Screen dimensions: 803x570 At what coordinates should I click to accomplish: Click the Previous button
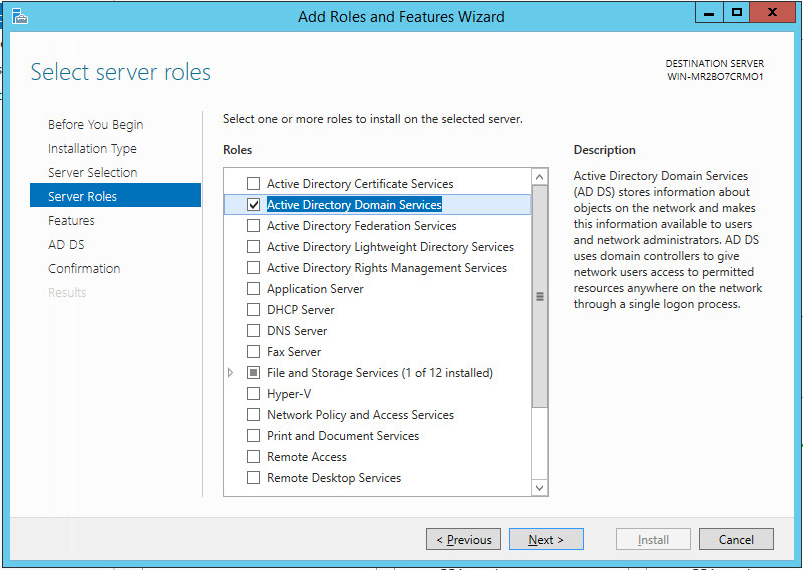point(464,540)
